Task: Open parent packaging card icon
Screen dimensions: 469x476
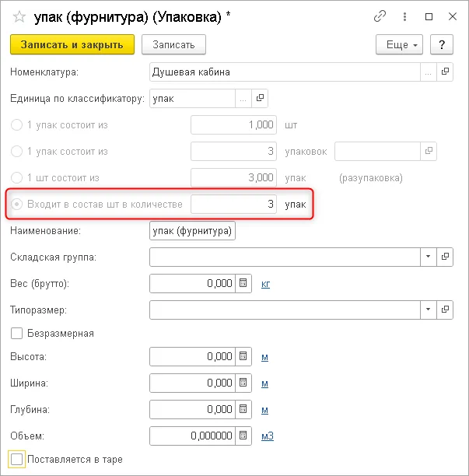Action: [429, 151]
